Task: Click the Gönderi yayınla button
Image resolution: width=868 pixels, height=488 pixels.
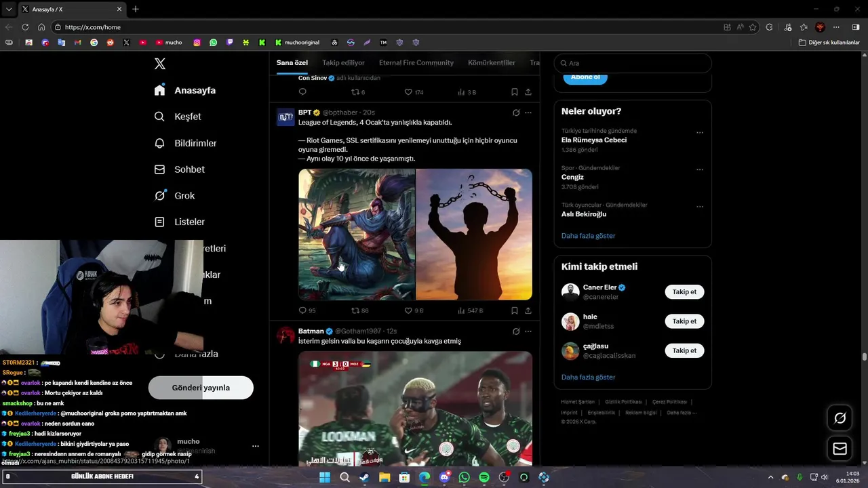Action: pos(201,388)
